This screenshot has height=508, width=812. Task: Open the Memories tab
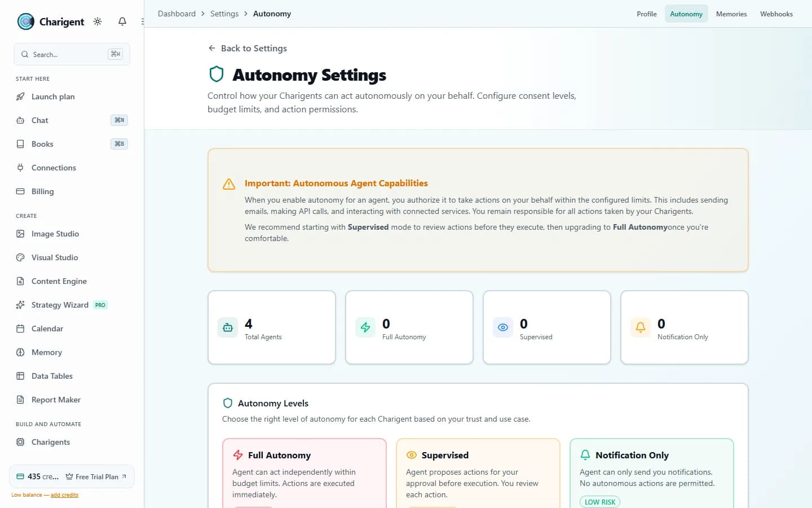pyautogui.click(x=731, y=14)
